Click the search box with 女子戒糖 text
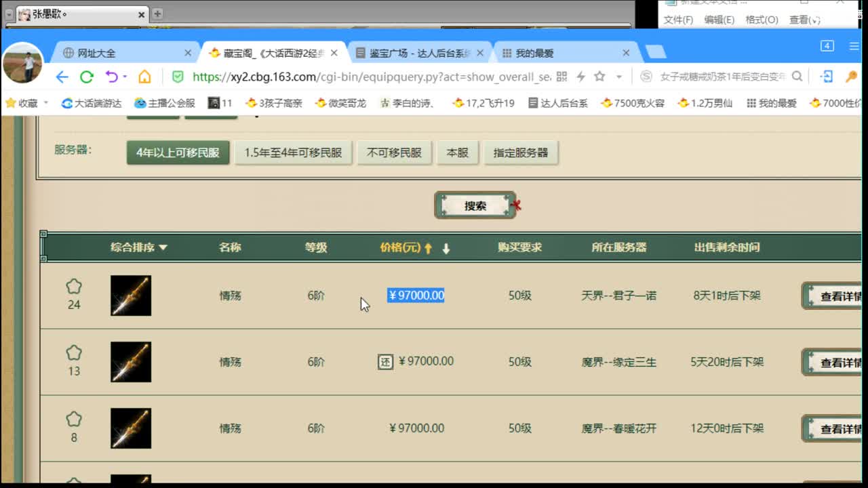This screenshot has width=868, height=488. tap(722, 77)
